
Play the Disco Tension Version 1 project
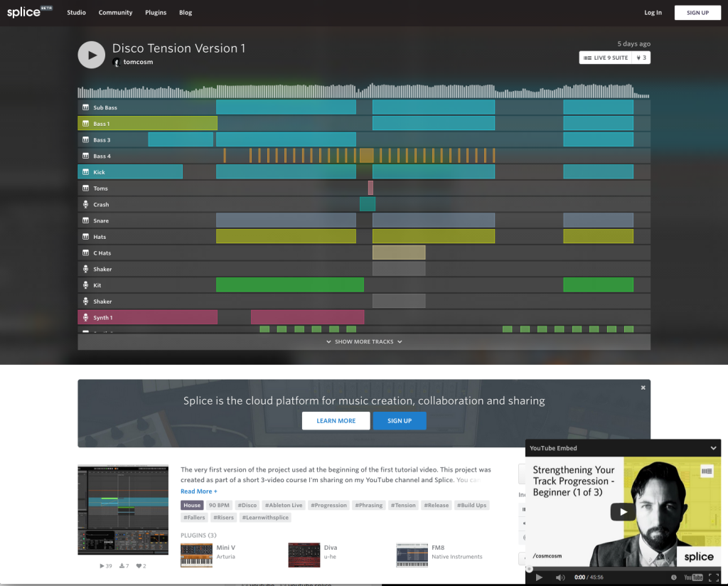(92, 55)
